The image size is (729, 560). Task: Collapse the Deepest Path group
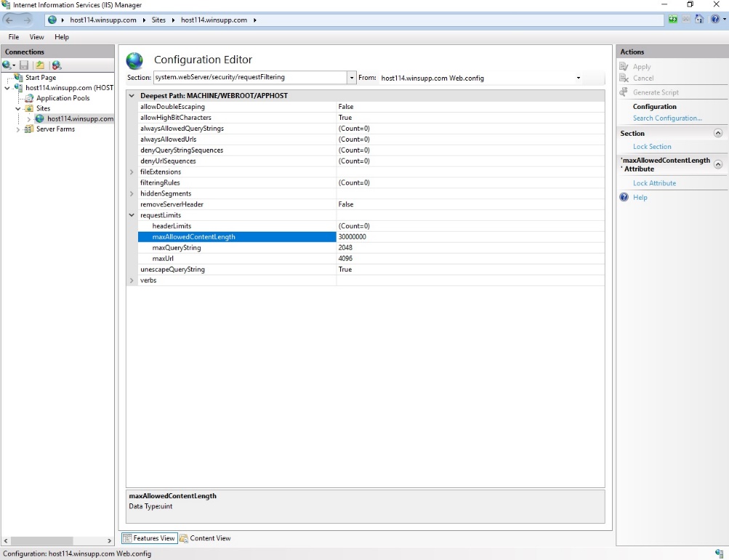pyautogui.click(x=132, y=96)
